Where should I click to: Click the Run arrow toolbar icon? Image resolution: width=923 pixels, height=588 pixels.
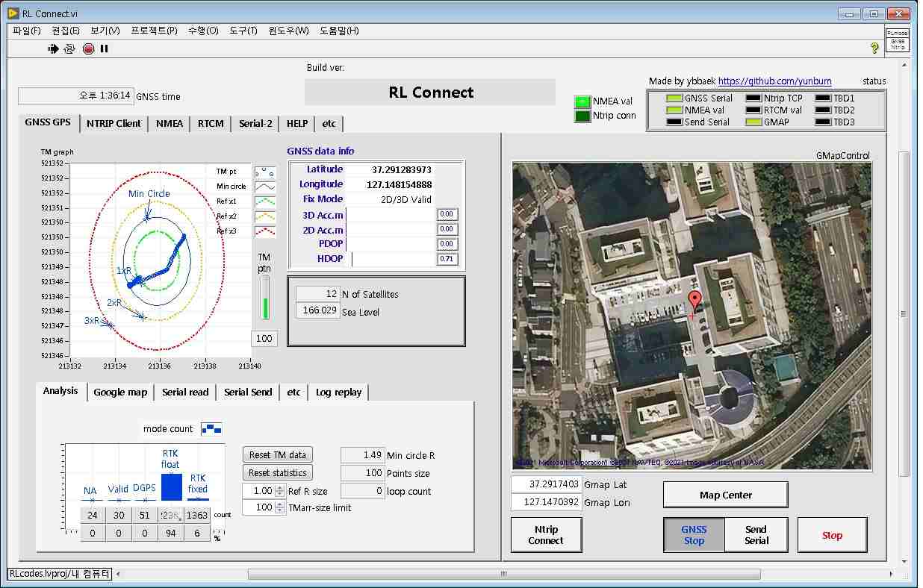(53, 49)
